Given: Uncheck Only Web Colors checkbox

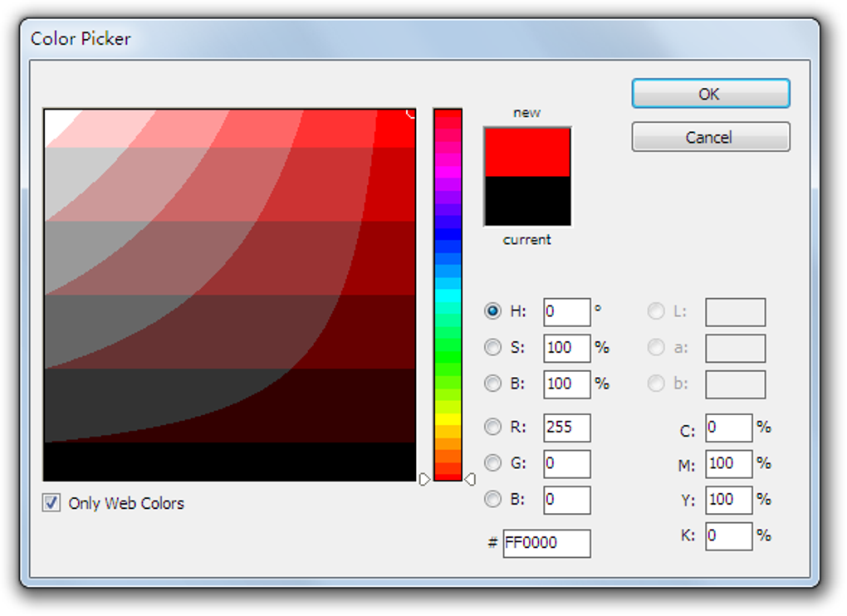Looking at the screenshot, I should [x=51, y=502].
